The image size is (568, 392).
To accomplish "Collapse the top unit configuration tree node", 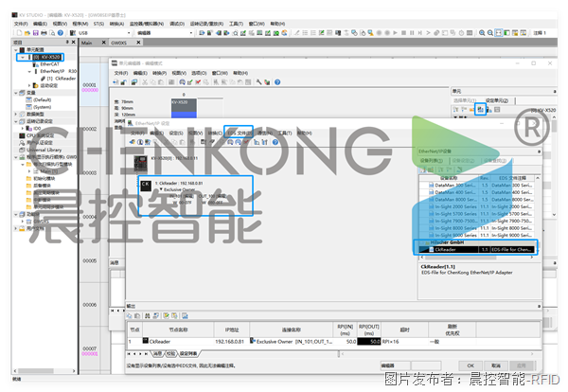I will [16, 49].
